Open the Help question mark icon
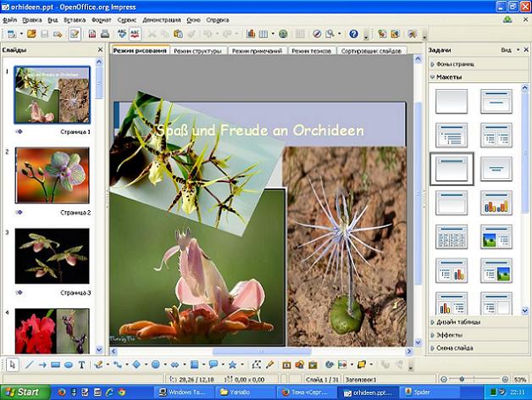This screenshot has width=532, height=400. click(353, 34)
